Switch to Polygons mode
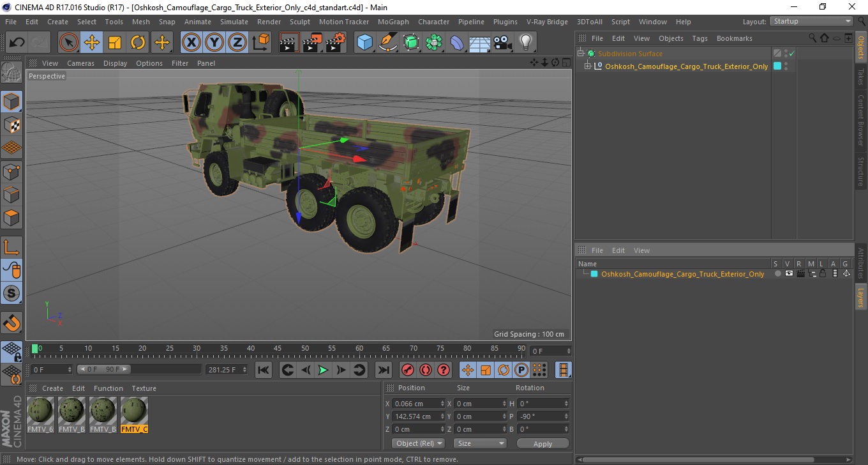The width and height of the screenshot is (868, 465). tap(11, 217)
